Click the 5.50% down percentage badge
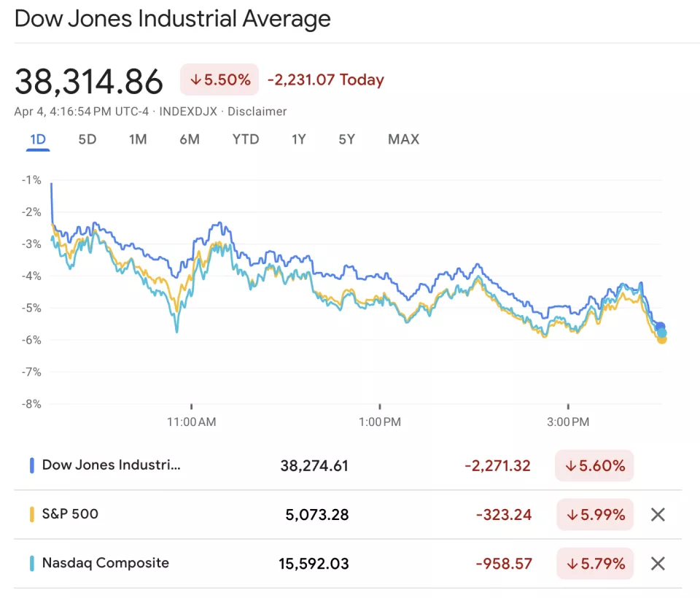 pos(219,79)
